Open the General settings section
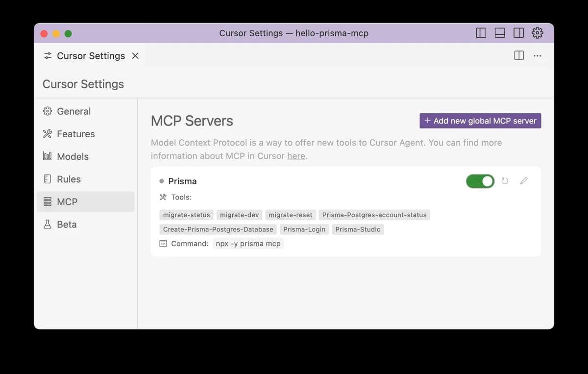The width and height of the screenshot is (588, 374). point(86,111)
